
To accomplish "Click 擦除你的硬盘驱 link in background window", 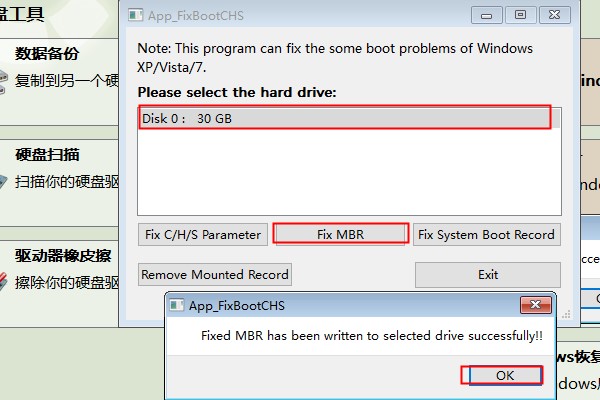I will [x=67, y=282].
